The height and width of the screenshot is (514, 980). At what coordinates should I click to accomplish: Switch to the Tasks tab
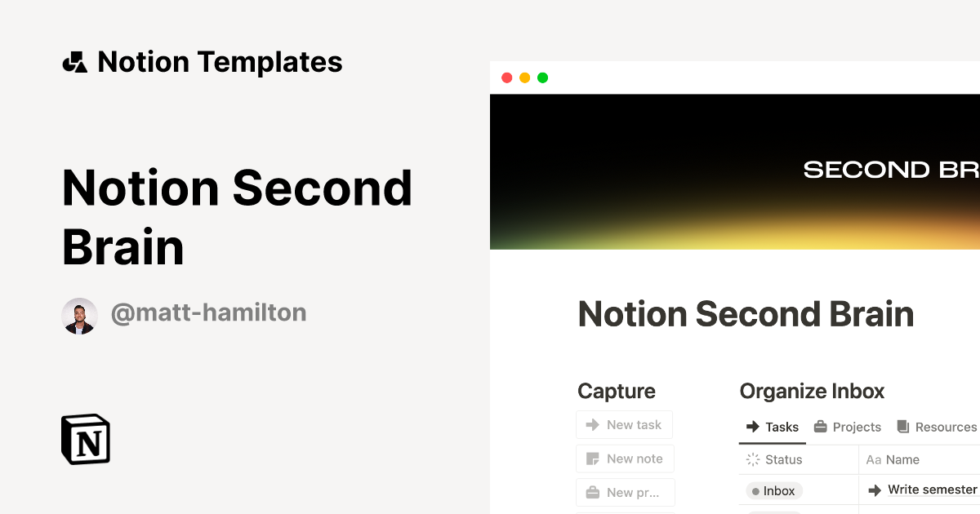click(x=773, y=427)
